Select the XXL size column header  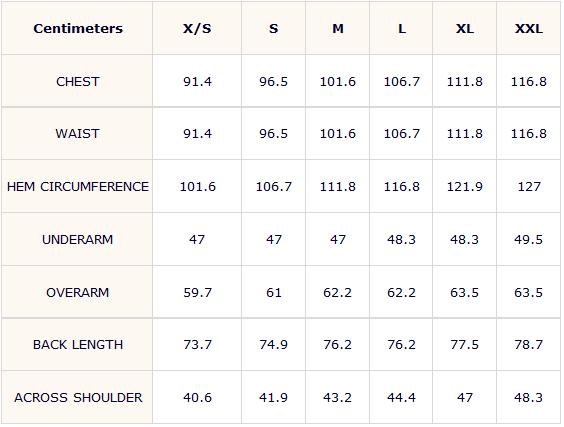[x=528, y=28]
